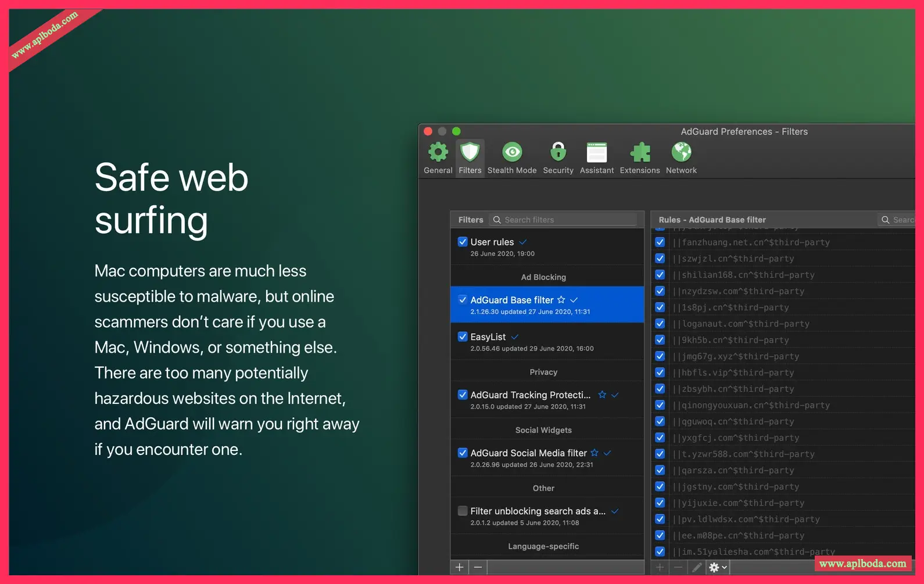This screenshot has height=584, width=924.
Task: Click the magnifier icon in Search filters
Action: 497,220
